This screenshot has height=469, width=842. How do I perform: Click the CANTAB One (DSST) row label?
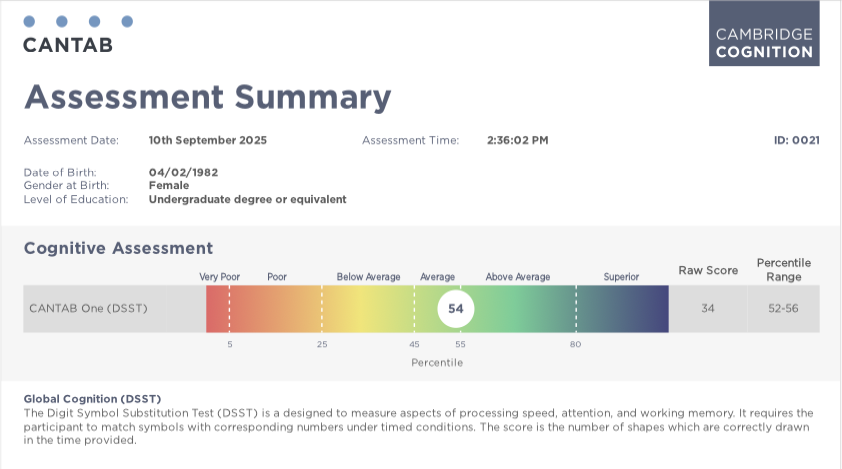click(x=88, y=308)
